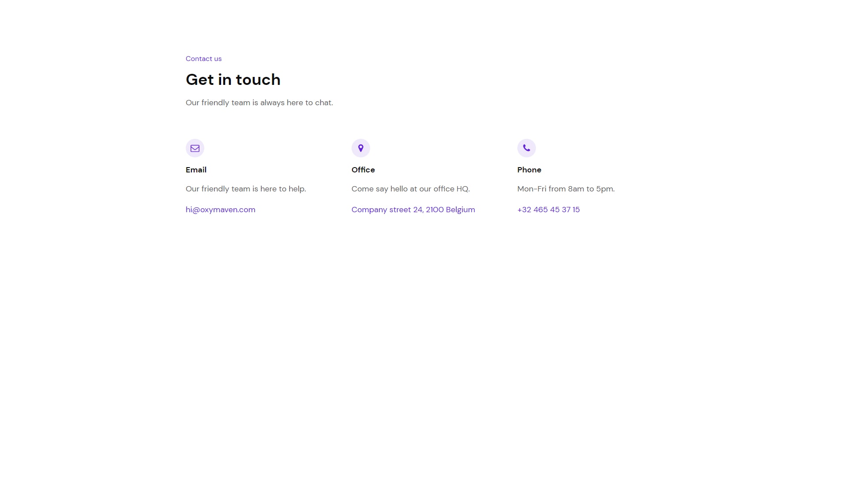Click 'Our friendly team is here to help.'
Viewport: 849px width, 504px height.
pyautogui.click(x=246, y=189)
